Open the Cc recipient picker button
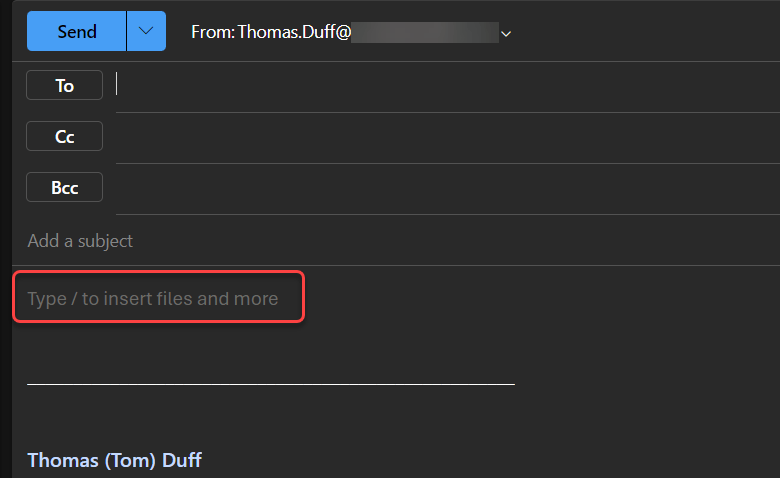Viewport: 780px width, 478px height. pos(65,136)
